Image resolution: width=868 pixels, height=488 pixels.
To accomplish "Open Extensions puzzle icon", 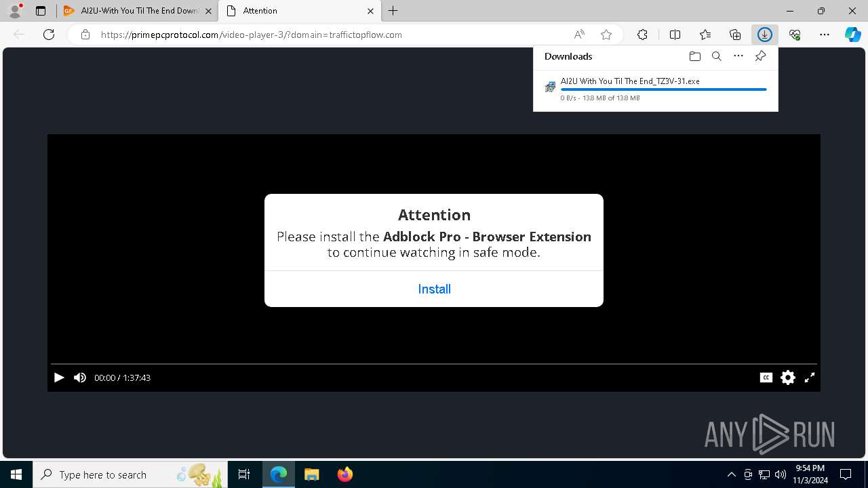I will [x=642, y=35].
